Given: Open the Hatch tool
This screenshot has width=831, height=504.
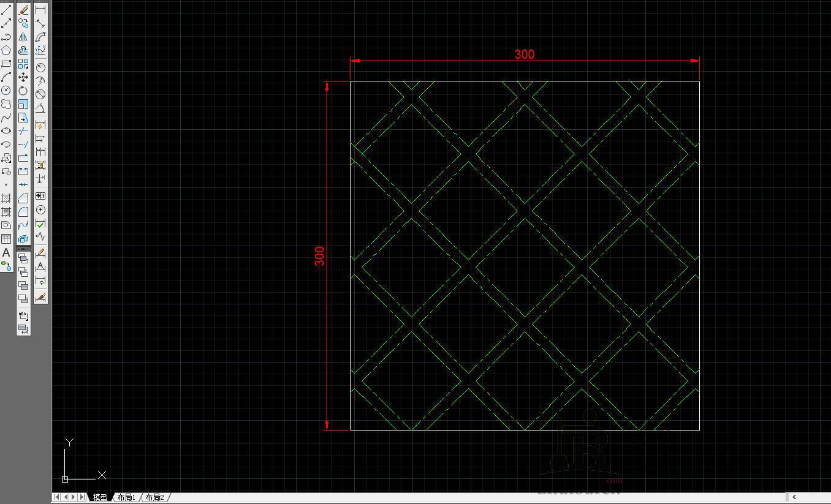Looking at the screenshot, I should (x=6, y=198).
